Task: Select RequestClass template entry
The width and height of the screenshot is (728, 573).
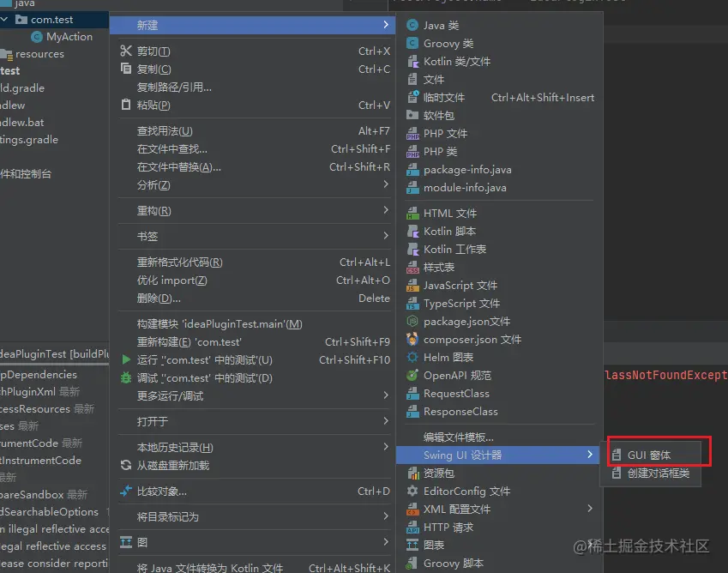Action: point(499,394)
